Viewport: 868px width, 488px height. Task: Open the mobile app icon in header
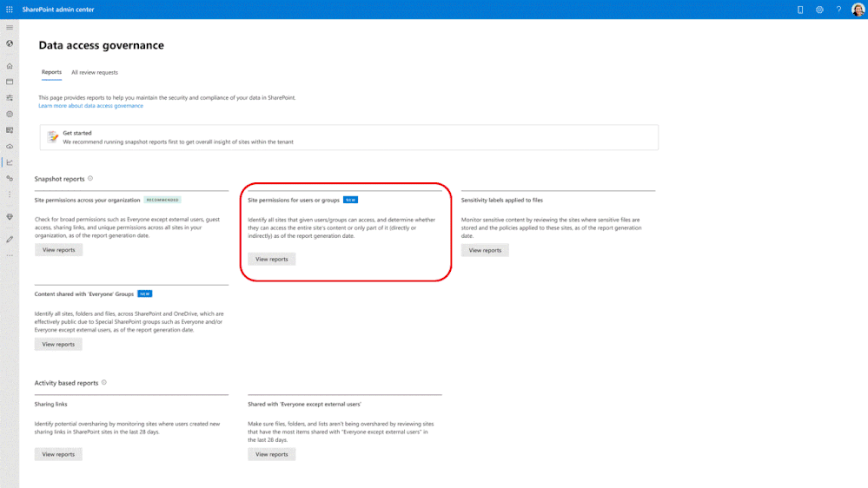click(x=800, y=10)
